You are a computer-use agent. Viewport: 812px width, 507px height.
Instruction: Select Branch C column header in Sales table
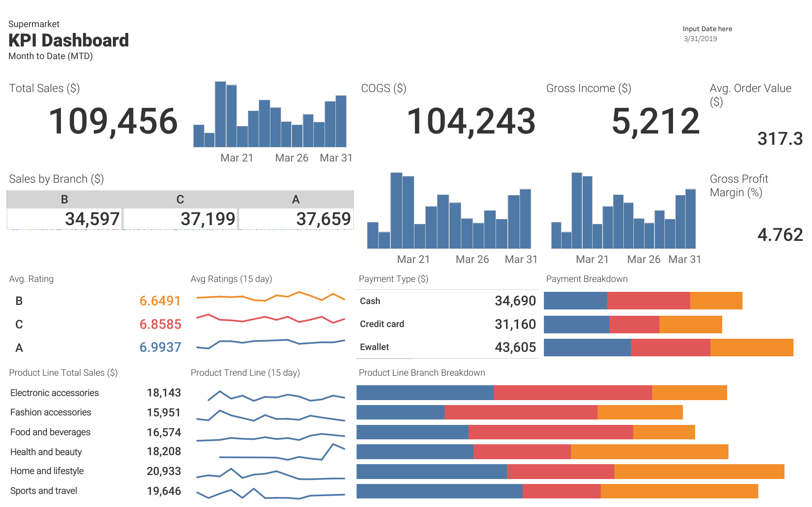(x=180, y=199)
